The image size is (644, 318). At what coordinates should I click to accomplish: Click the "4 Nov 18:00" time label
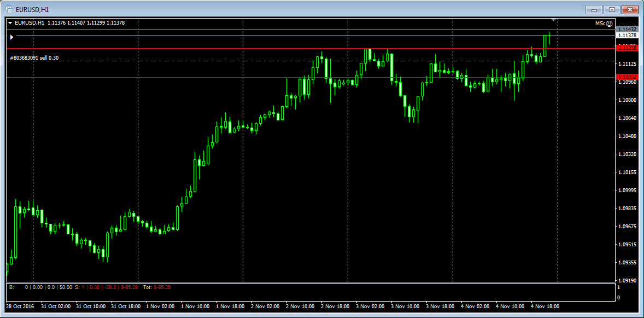click(545, 307)
